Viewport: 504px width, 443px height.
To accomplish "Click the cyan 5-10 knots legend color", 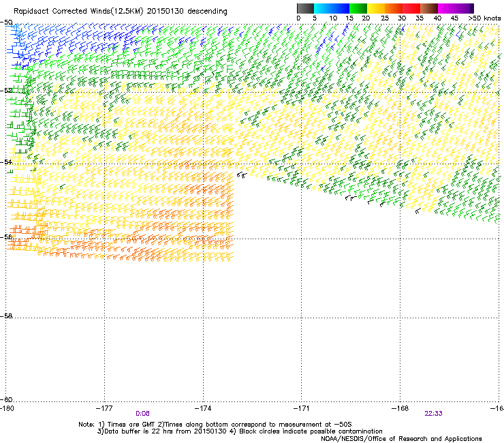I will coord(323,8).
